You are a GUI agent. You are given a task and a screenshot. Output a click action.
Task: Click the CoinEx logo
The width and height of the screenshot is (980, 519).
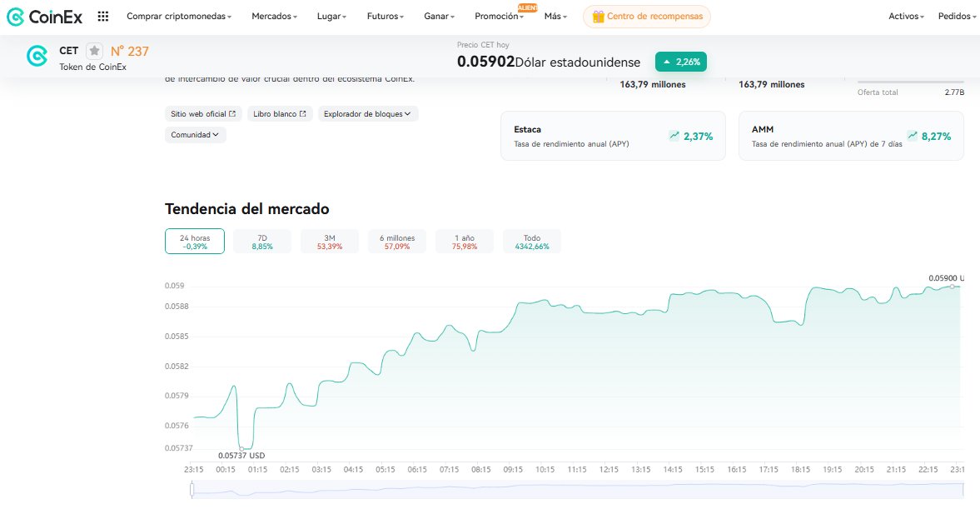click(x=43, y=17)
